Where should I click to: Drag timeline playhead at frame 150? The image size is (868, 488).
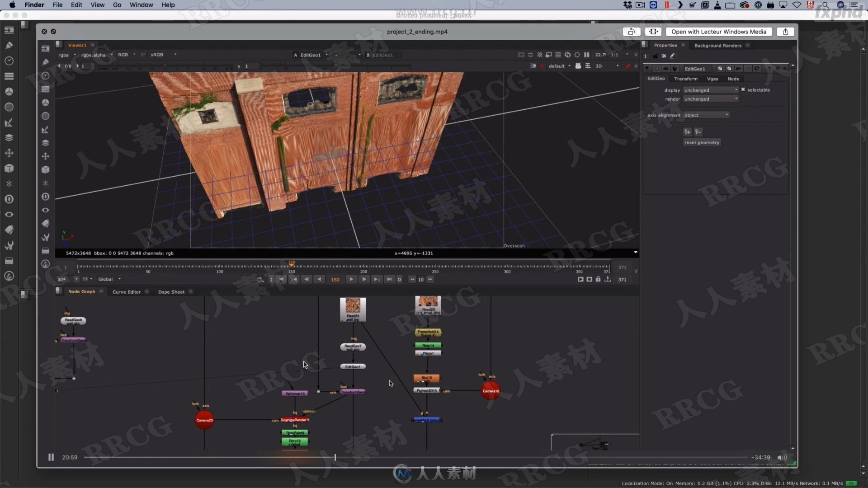click(290, 265)
